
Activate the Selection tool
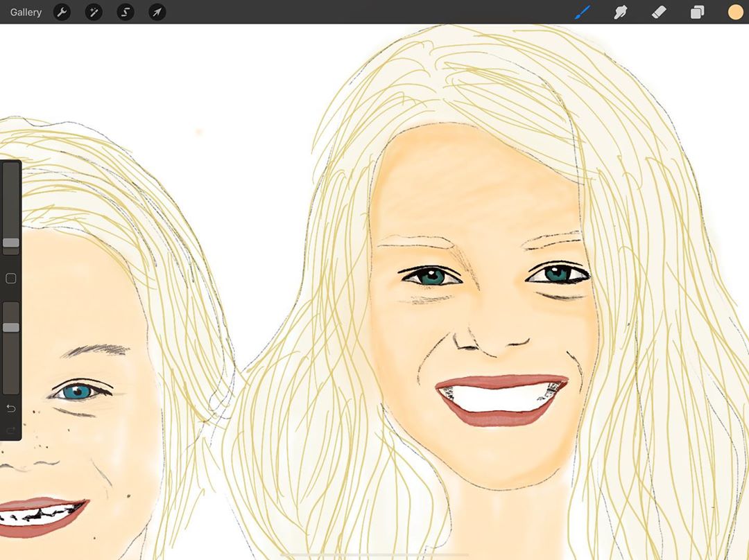pos(126,12)
